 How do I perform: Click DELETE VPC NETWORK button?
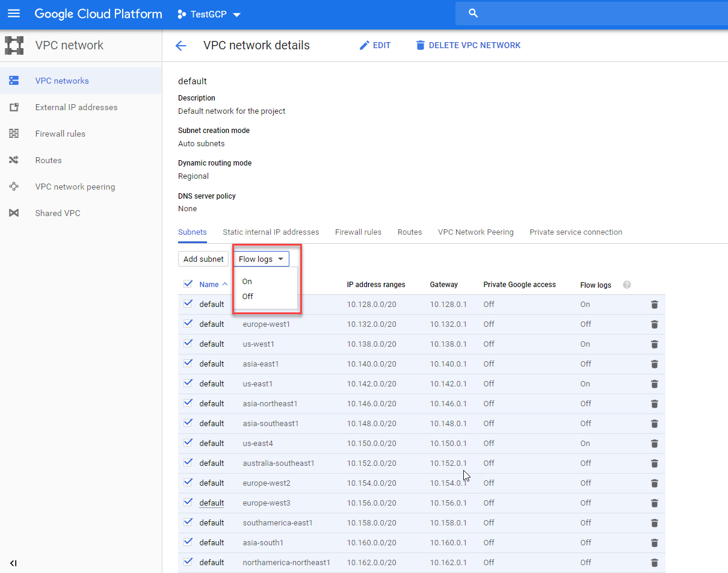tap(468, 46)
